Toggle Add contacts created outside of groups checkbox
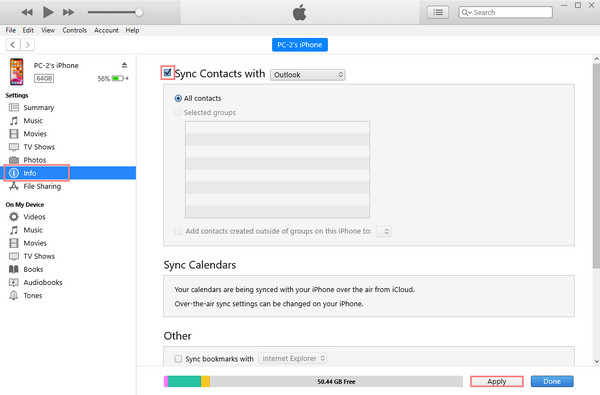 click(178, 231)
